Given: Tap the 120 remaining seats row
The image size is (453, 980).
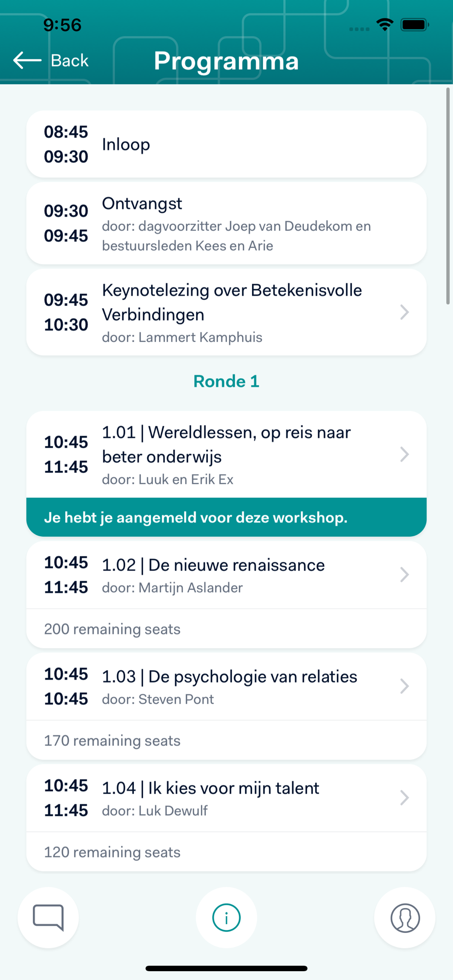Looking at the screenshot, I should [226, 852].
